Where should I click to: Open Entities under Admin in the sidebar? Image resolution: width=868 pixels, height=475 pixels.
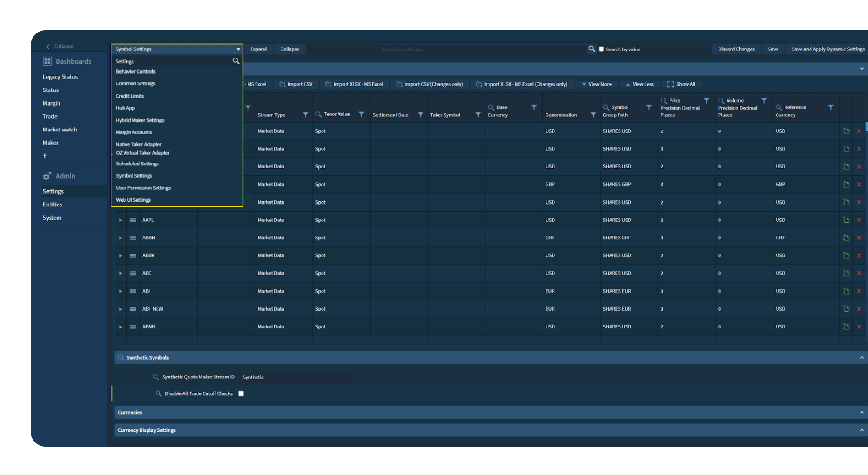pyautogui.click(x=52, y=205)
